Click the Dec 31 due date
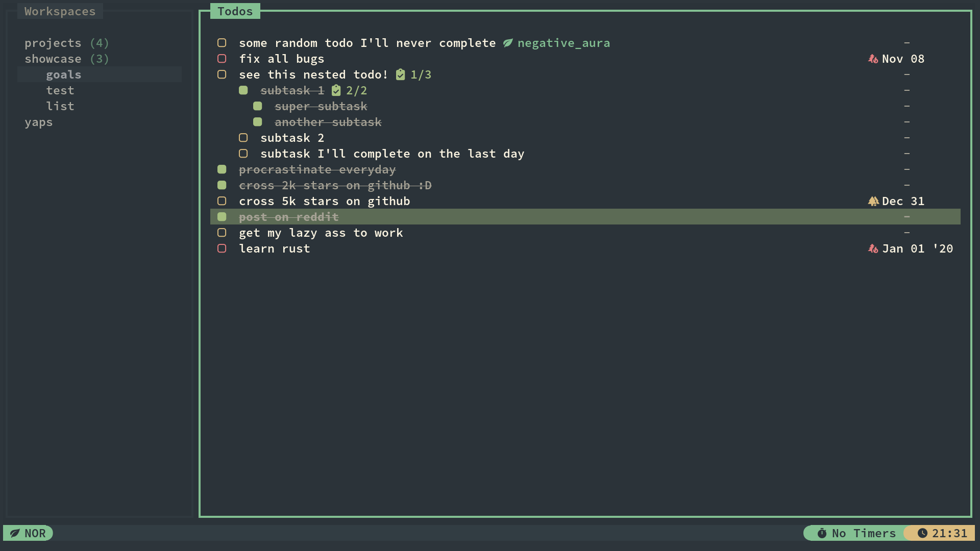Image resolution: width=980 pixels, height=551 pixels. pyautogui.click(x=903, y=201)
